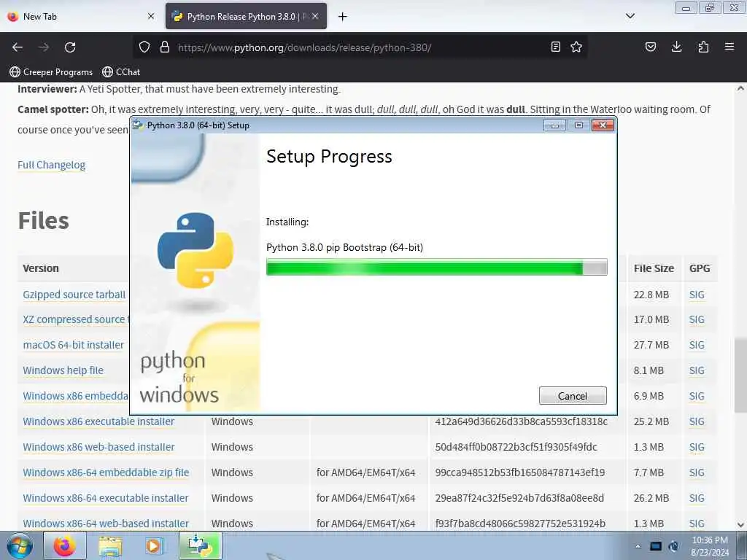Open the XZ compressed source tarball link
The height and width of the screenshot is (560, 747).
pyautogui.click(x=76, y=319)
